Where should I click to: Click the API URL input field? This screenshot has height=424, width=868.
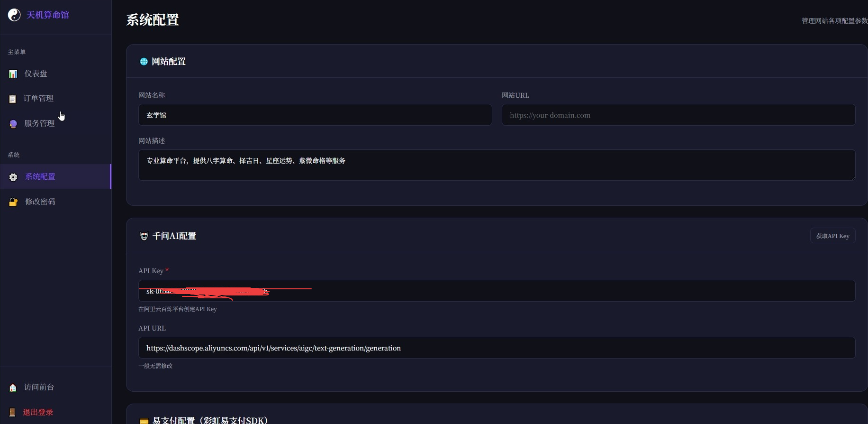(x=496, y=348)
